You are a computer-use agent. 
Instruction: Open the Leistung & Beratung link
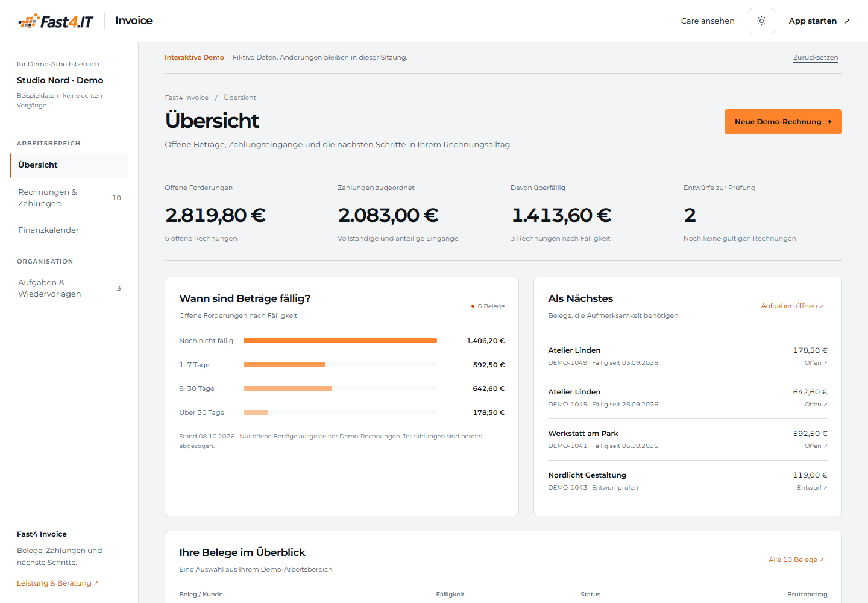pyautogui.click(x=58, y=583)
